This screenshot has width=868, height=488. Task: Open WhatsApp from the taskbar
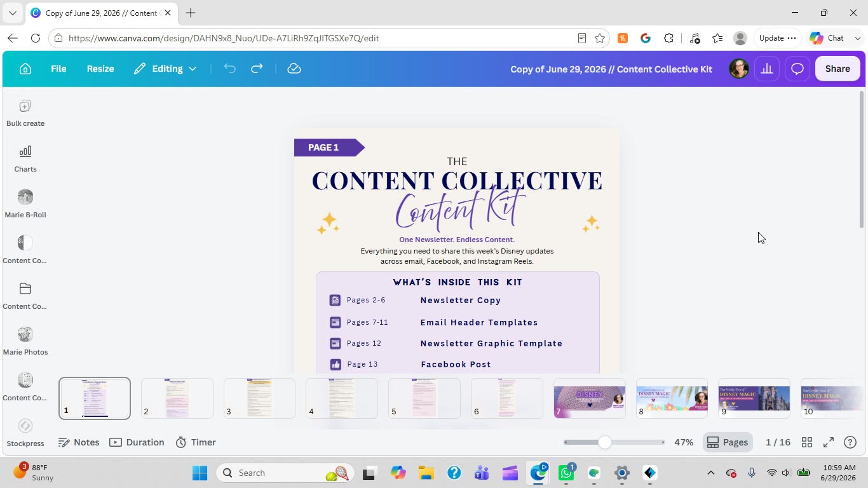(x=566, y=473)
